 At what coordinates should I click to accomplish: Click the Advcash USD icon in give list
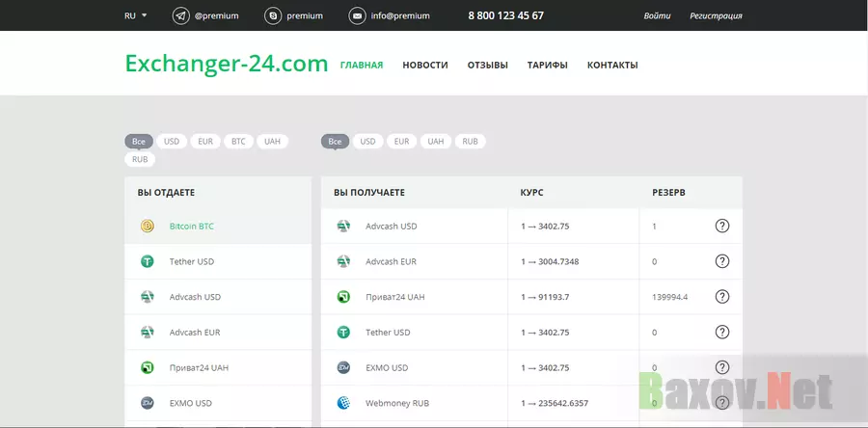click(x=148, y=297)
